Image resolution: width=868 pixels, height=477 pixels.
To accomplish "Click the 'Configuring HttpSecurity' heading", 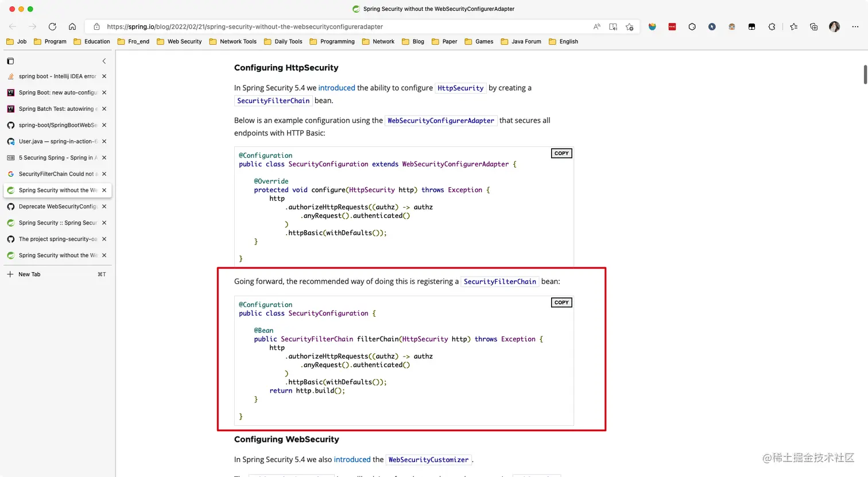I will (x=286, y=68).
